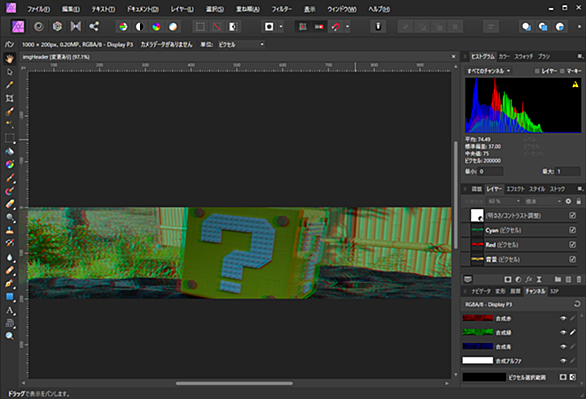Reset channels with the circular arrow icon
Viewport: 586px width, 399px height.
(x=577, y=304)
